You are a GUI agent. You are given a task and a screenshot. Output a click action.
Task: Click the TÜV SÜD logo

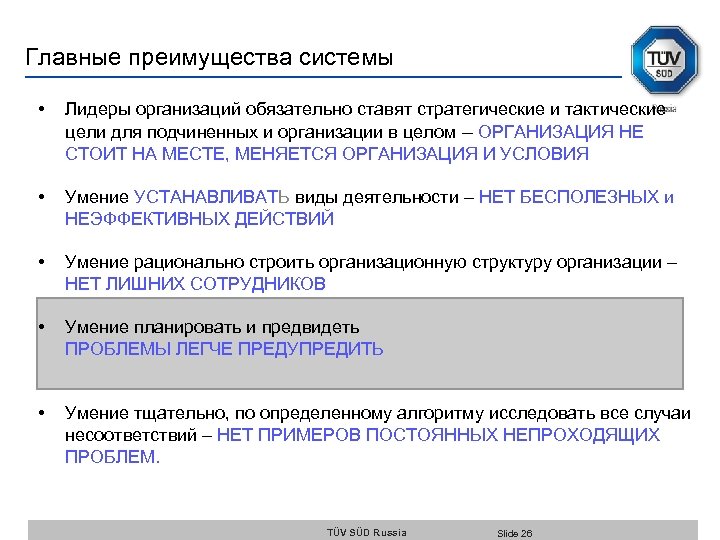(664, 61)
